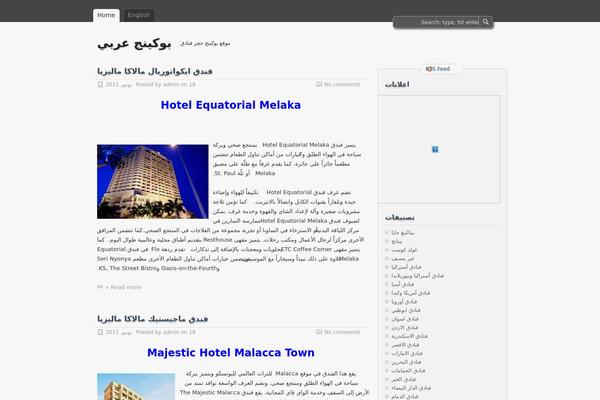Click the Majestic Hotel Malacca Town heading
This screenshot has height=400, width=600.
[x=231, y=353]
